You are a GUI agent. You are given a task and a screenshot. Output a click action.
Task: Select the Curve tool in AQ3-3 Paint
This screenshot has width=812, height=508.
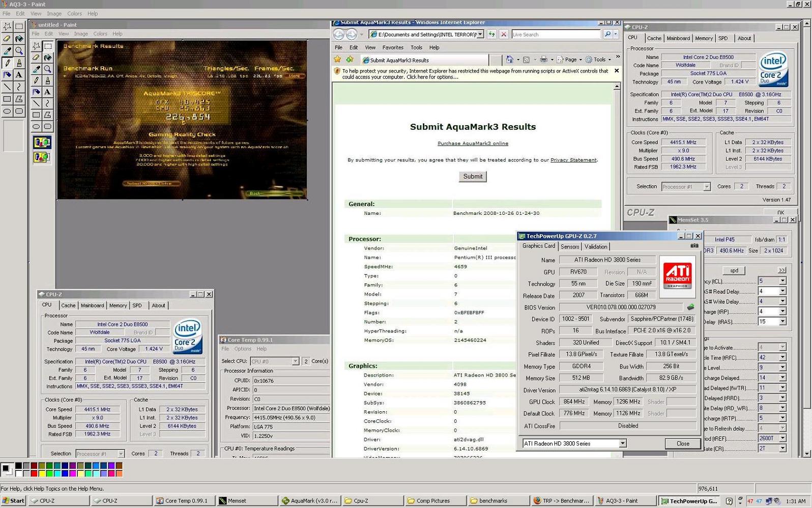(x=19, y=87)
